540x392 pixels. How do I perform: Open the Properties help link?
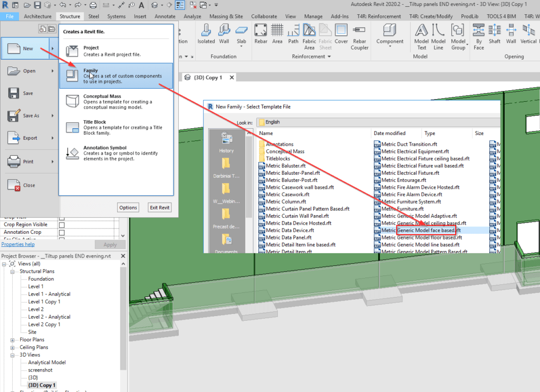pos(18,244)
